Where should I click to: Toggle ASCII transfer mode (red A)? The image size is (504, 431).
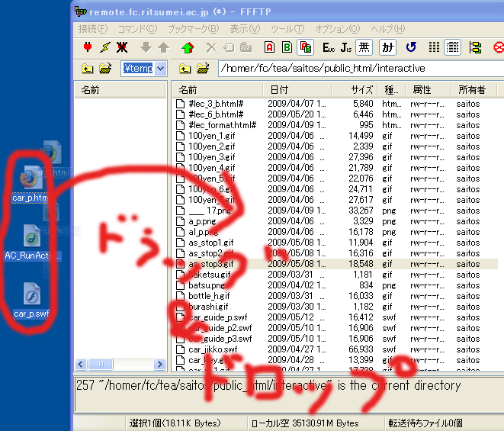(270, 47)
